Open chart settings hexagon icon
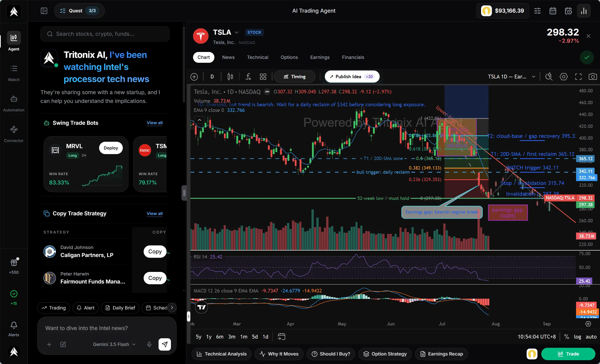 pyautogui.click(x=563, y=77)
